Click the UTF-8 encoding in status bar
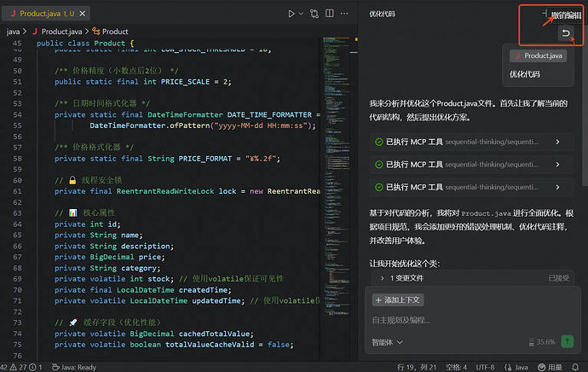 tap(486, 366)
